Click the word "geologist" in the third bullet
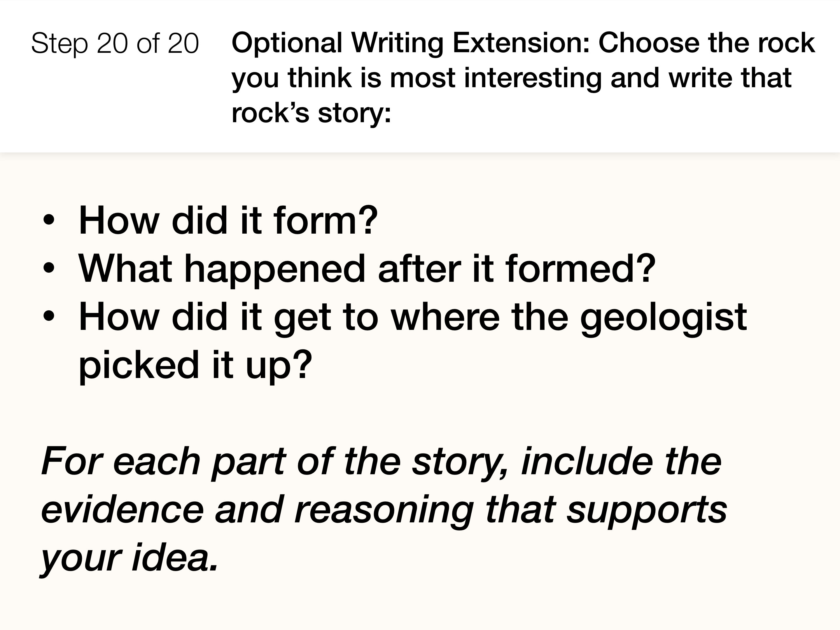Screen dimensions: 840x630 664,318
